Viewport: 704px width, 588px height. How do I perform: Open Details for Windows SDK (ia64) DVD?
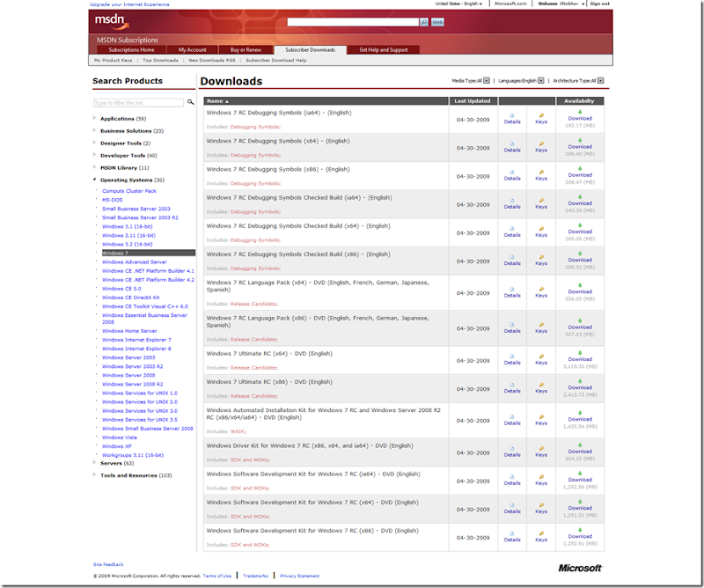(x=512, y=480)
